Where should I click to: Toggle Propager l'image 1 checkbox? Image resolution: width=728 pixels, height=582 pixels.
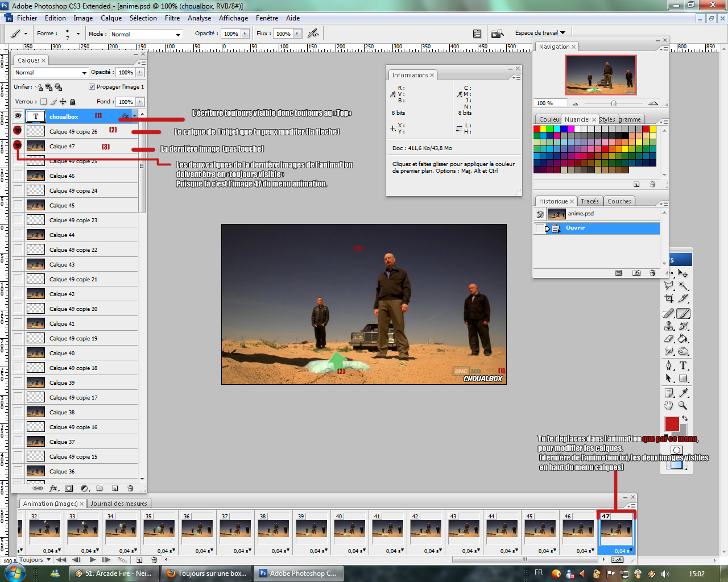pos(92,86)
